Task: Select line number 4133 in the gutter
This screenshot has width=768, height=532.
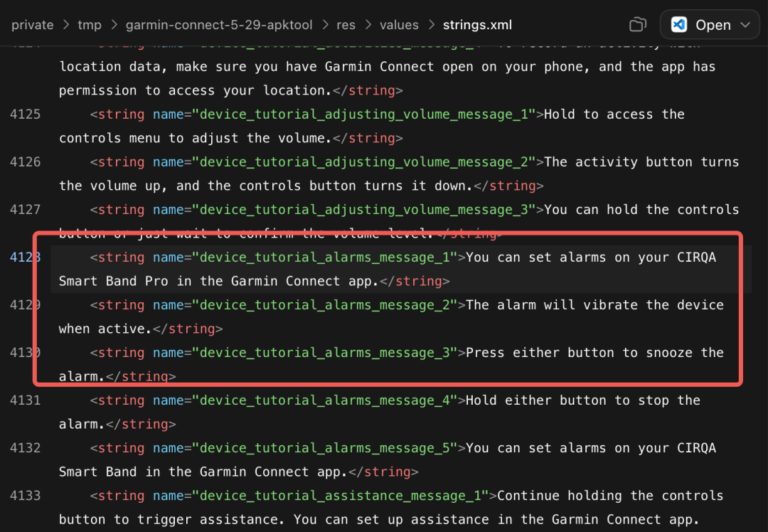Action: (26, 495)
